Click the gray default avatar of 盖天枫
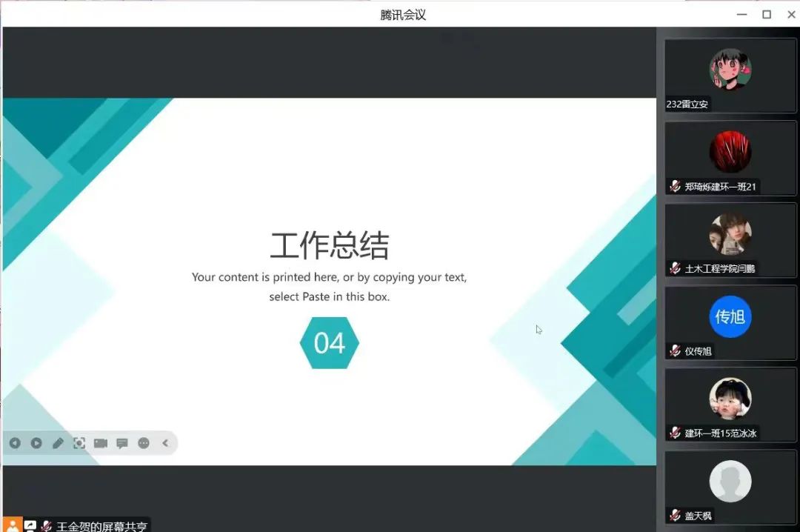 [x=730, y=481]
